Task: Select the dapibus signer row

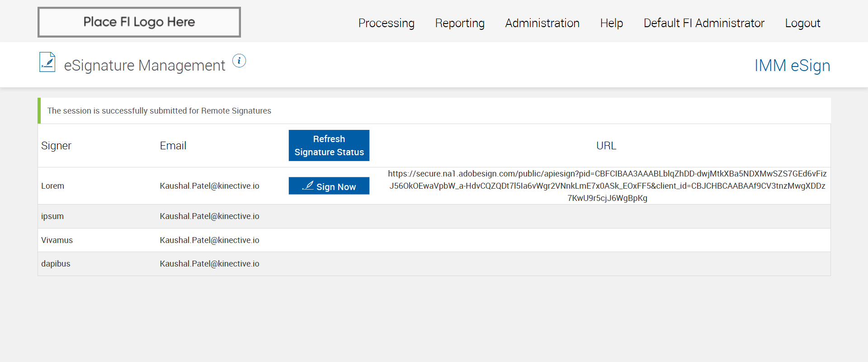Action: tap(56, 264)
